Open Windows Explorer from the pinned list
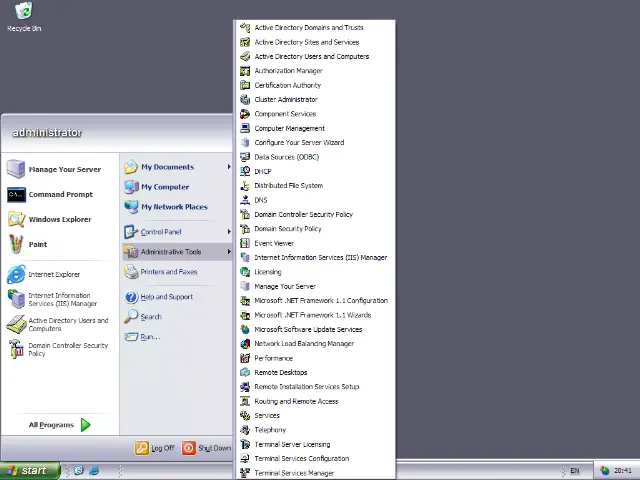 tap(60, 220)
